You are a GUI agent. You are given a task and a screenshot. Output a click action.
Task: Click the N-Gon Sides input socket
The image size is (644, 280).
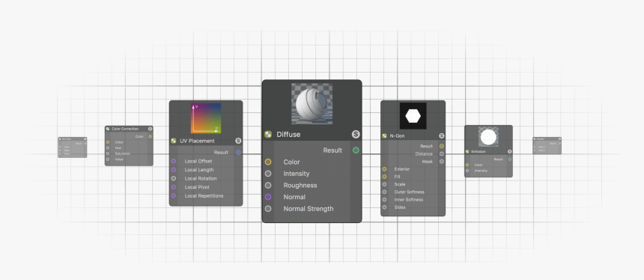click(384, 207)
